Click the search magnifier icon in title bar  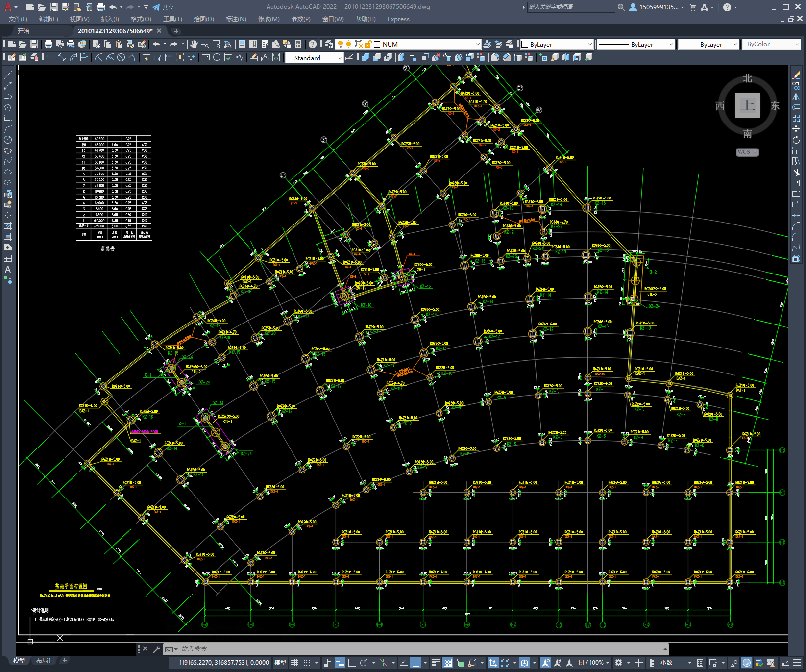tap(621, 7)
